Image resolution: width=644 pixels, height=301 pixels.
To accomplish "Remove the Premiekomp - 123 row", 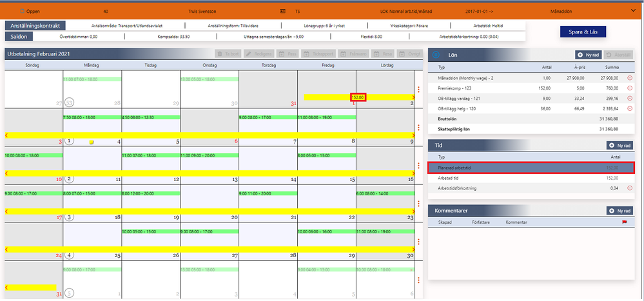I will click(629, 88).
